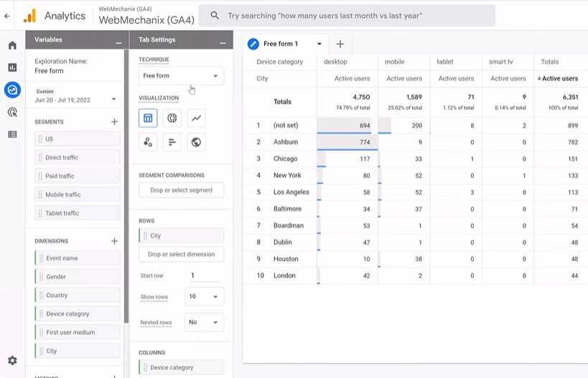The height and width of the screenshot is (378, 588).
Task: Sort by Totals Active users column
Action: pos(558,78)
